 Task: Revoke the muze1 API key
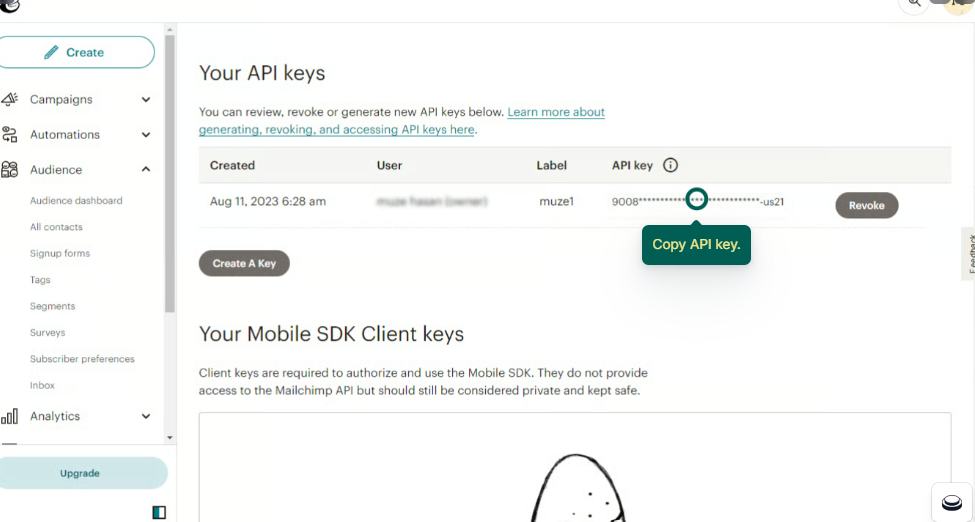pyautogui.click(x=866, y=205)
